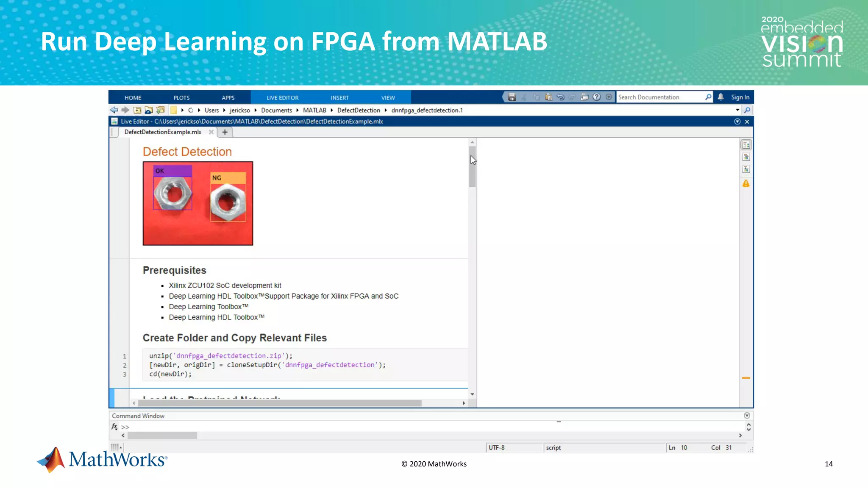The width and height of the screenshot is (868, 488).
Task: Open Command Window actions dropdown
Action: click(747, 416)
